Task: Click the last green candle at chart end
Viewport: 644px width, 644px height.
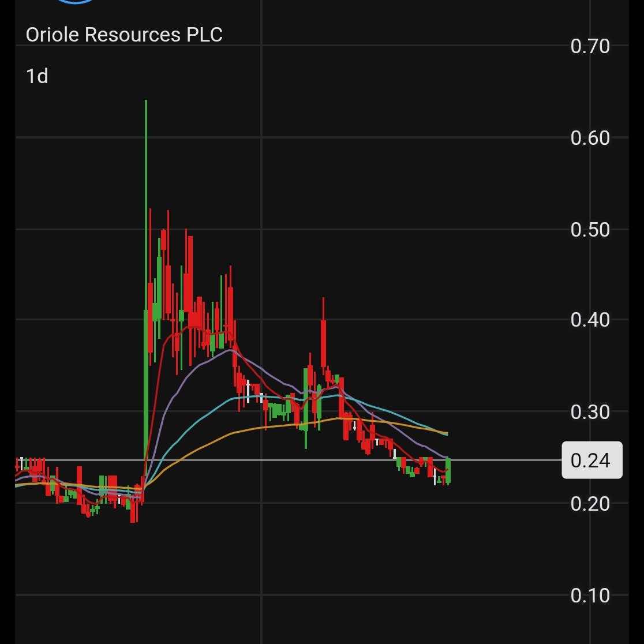Action: click(x=448, y=471)
